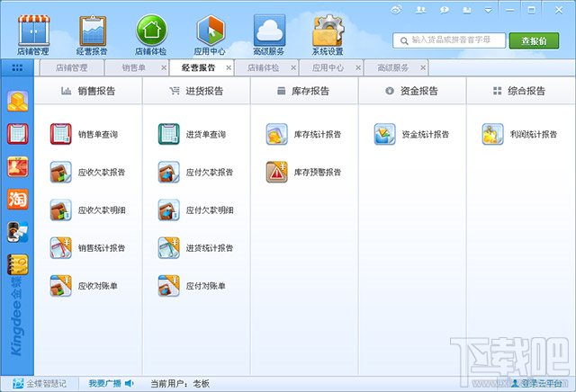Open 利润统计报告
Screen dimensions: 576x392
tap(520, 134)
